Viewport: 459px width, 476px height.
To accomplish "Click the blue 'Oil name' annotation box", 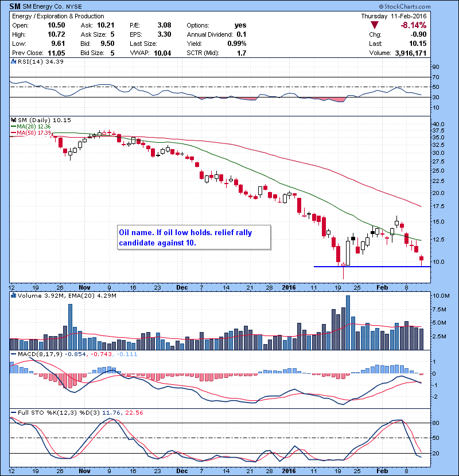I will tap(194, 237).
